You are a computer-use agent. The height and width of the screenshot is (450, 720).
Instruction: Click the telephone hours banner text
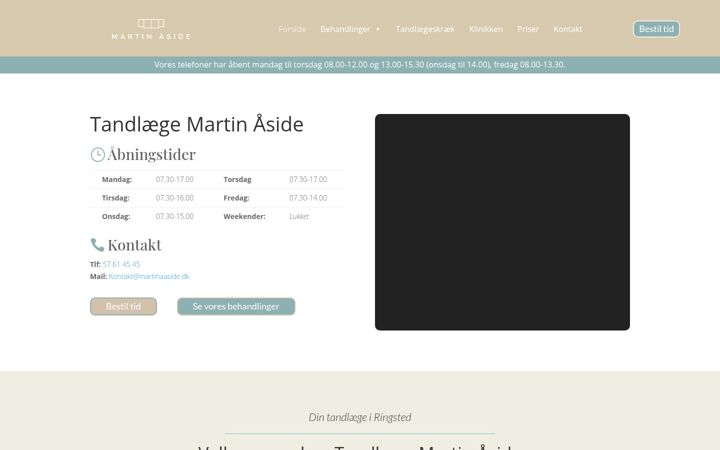click(360, 65)
